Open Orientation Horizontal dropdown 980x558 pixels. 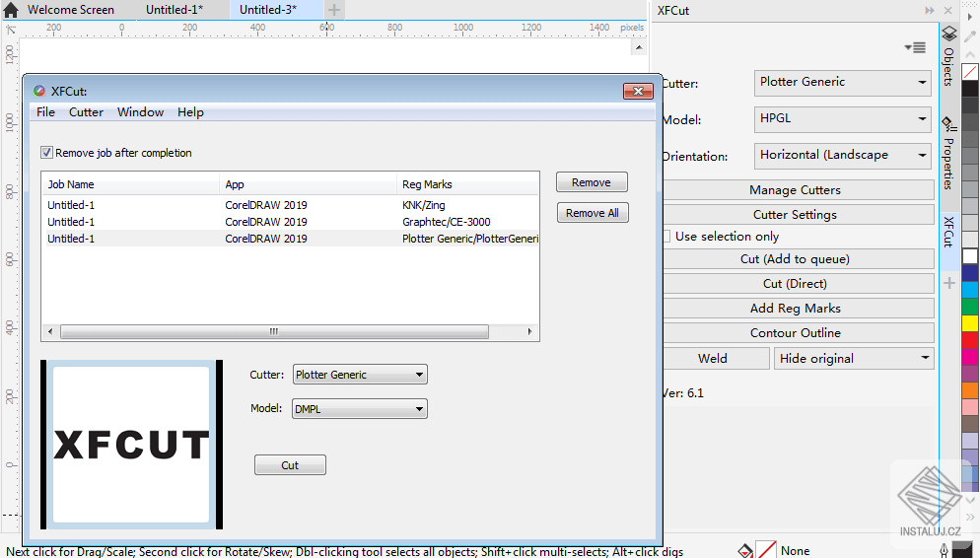[x=843, y=155]
